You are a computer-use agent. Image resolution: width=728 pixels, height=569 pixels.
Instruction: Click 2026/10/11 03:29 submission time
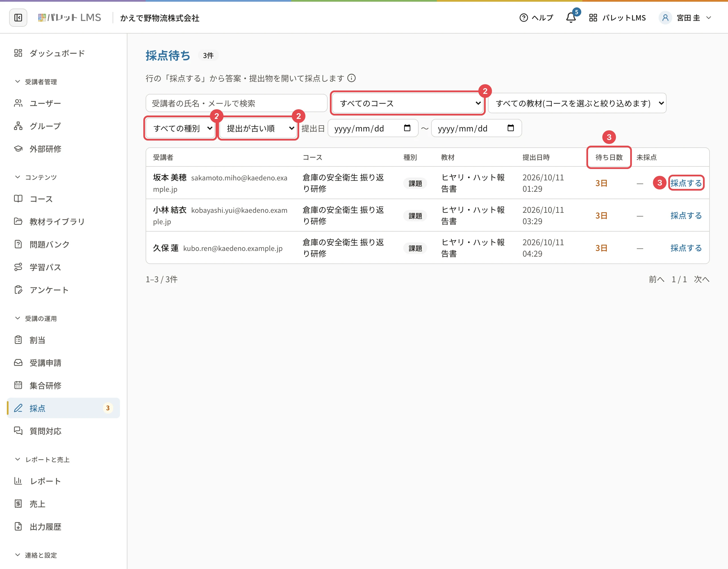click(543, 215)
